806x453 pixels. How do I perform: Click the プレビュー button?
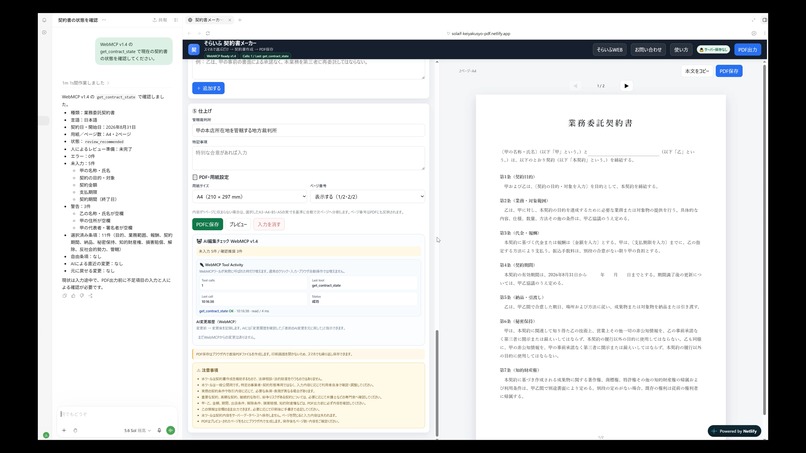[238, 224]
